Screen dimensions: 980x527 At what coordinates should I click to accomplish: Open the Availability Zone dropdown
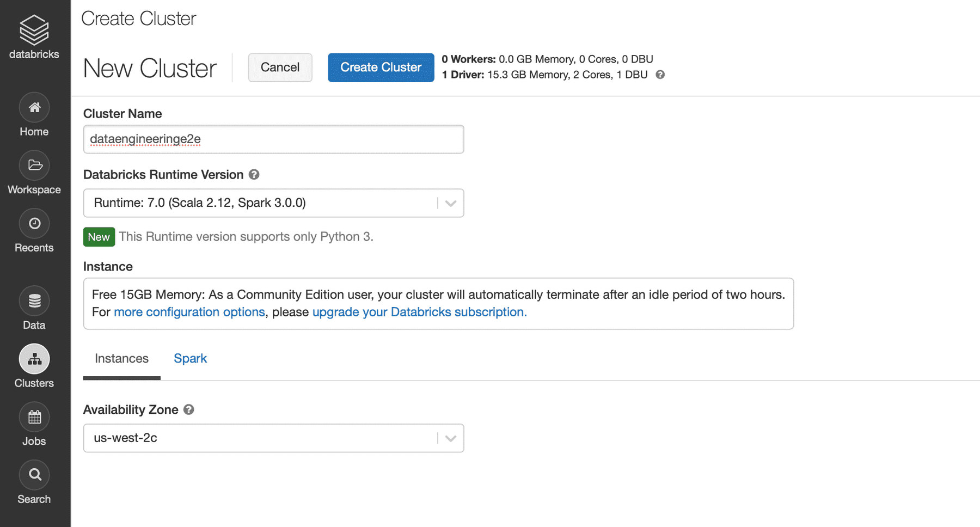click(450, 438)
